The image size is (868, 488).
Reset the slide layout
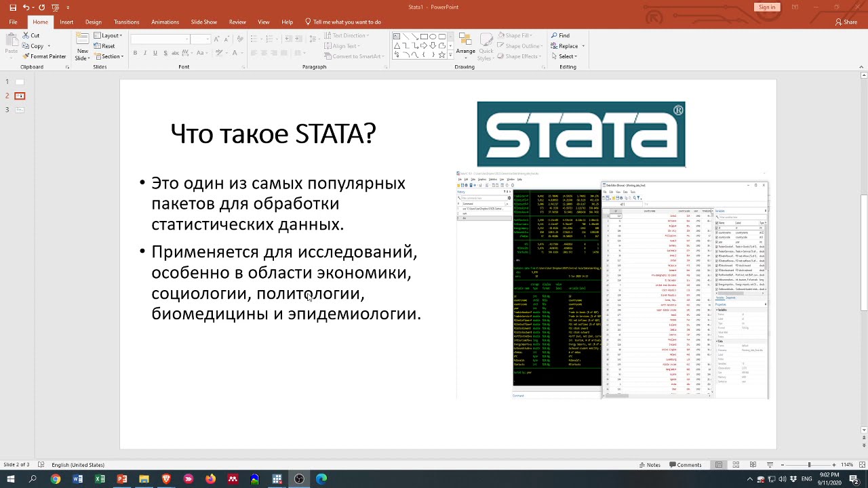point(104,46)
